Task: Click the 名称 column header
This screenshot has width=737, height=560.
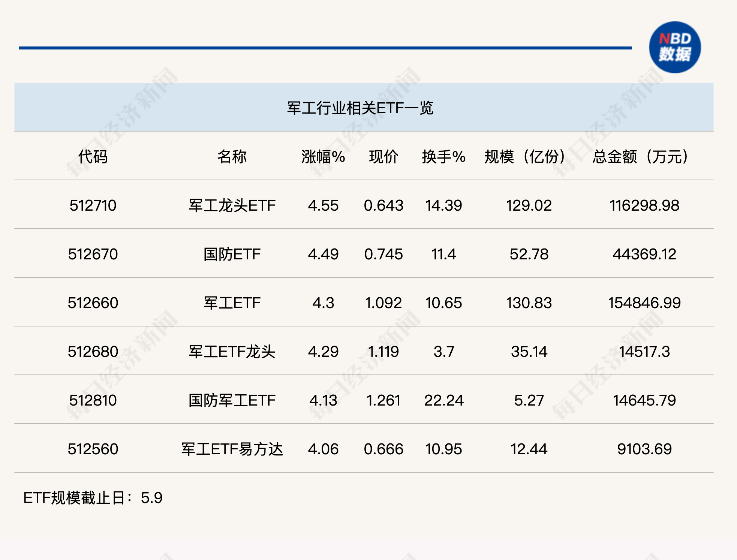Action: coord(232,156)
